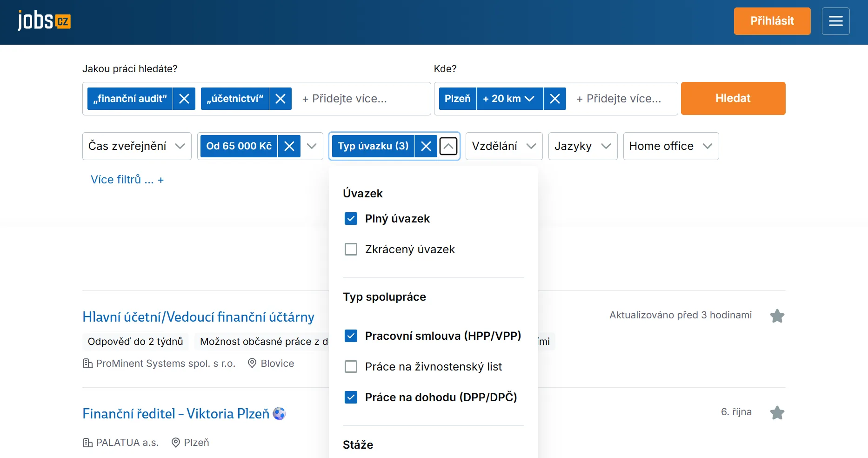Click the Aktualizováno před 3 hodinami text
Screen dimensions: 868x458
point(681,315)
